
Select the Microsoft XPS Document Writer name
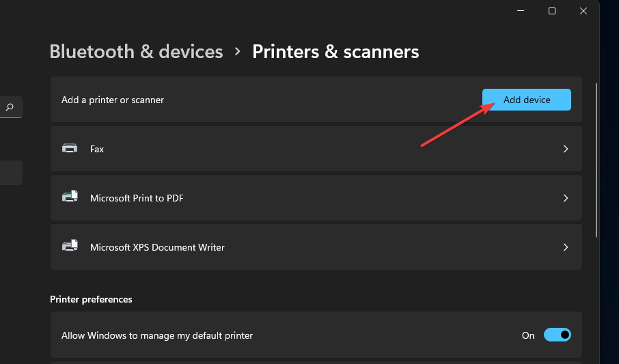point(157,247)
